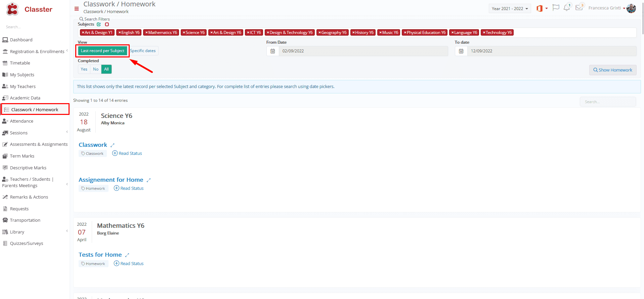Click Read Status under Tests for Home

click(x=129, y=263)
